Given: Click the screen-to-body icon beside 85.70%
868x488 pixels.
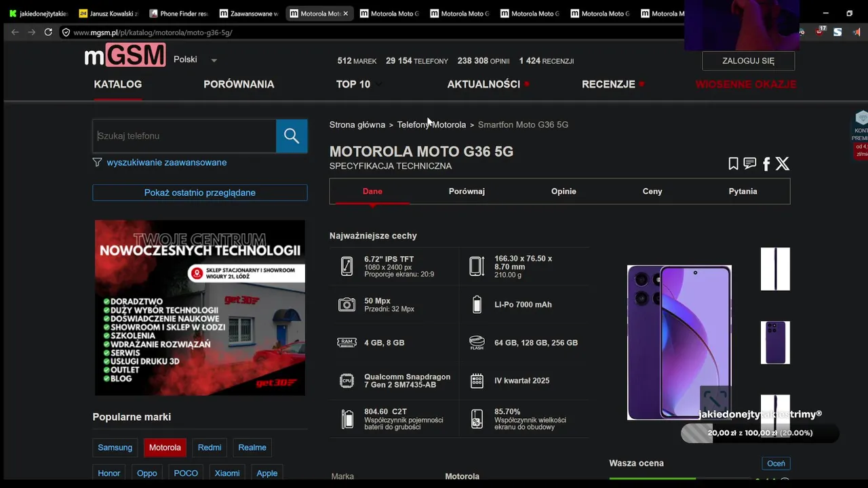Looking at the screenshot, I should (477, 419).
